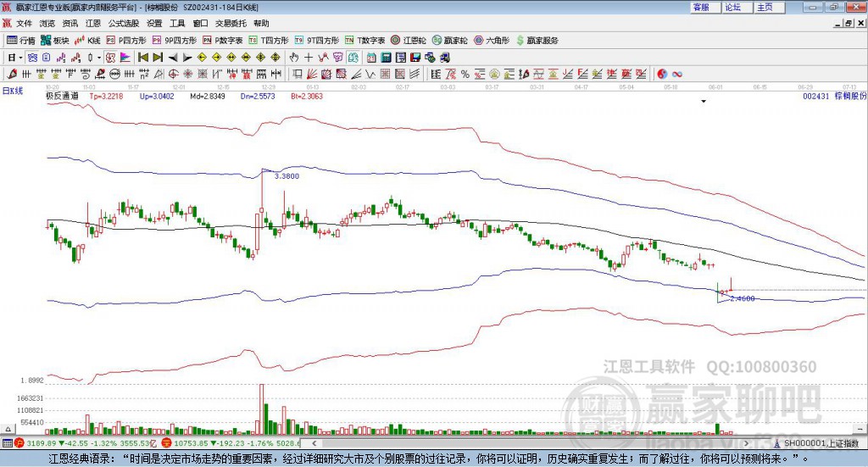Image resolution: width=868 pixels, height=467 pixels.
Task: Click the yin-yang red blue icon
Action: point(662,74)
